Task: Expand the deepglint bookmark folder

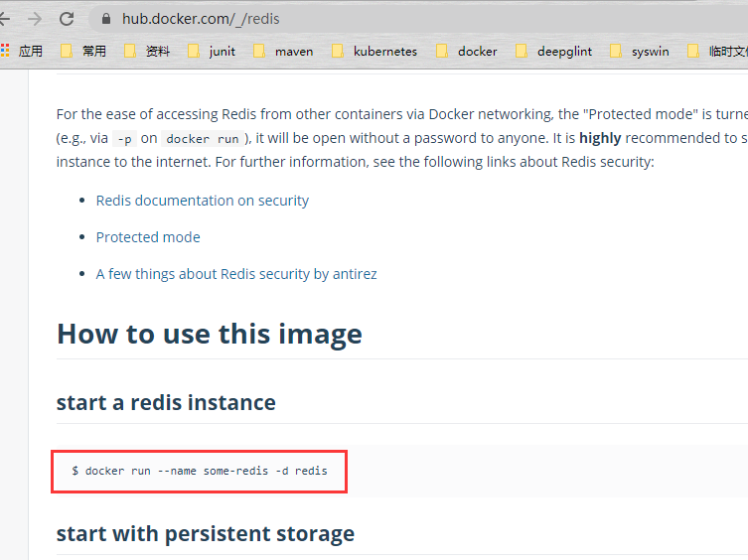Action: [x=554, y=51]
